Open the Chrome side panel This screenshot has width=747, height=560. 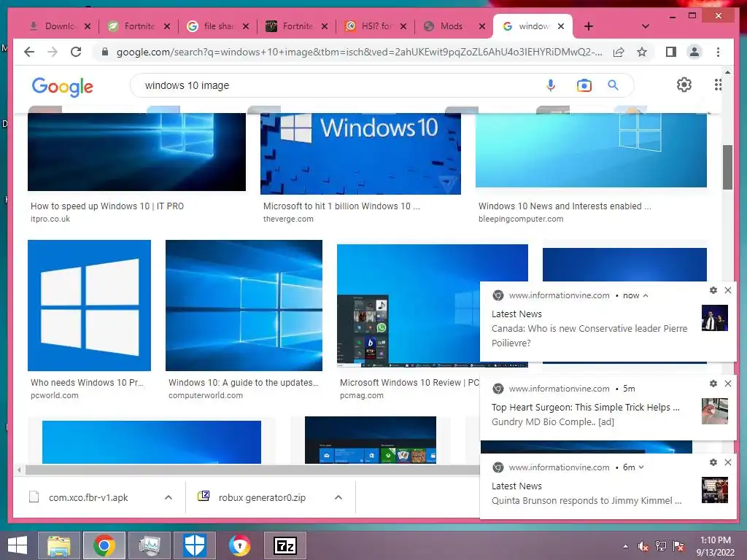(x=671, y=52)
